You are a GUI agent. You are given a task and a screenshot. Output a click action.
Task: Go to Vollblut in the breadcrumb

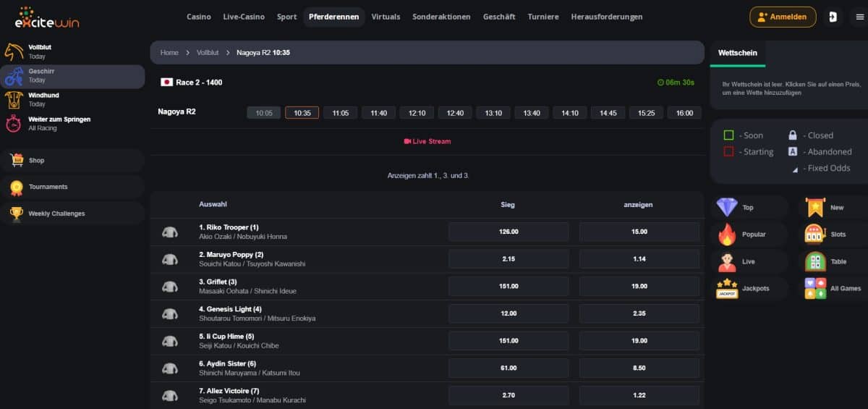[x=208, y=53]
